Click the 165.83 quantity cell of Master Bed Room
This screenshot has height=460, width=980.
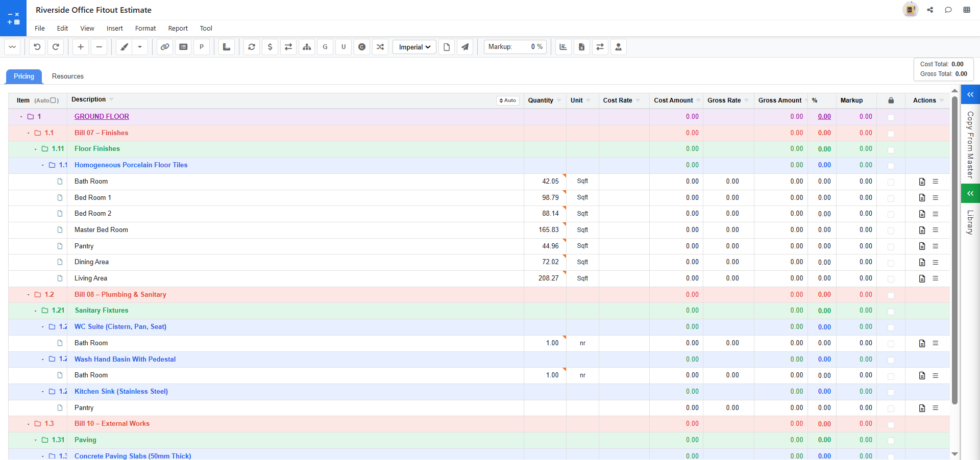tap(545, 230)
